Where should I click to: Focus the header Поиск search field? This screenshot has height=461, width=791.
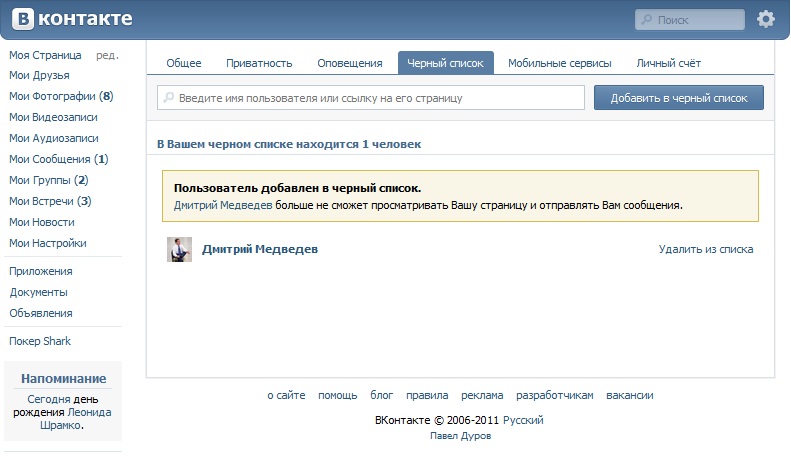tap(690, 20)
